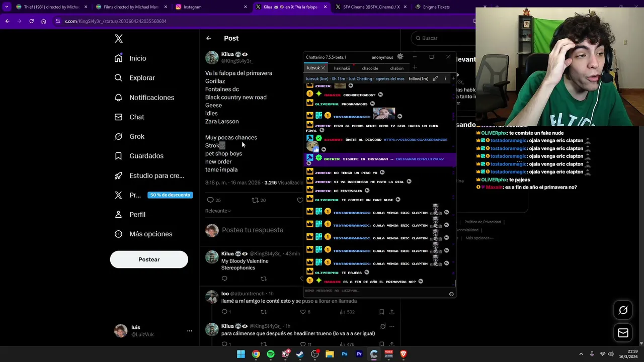Open Estudio para creadores

(x=149, y=175)
